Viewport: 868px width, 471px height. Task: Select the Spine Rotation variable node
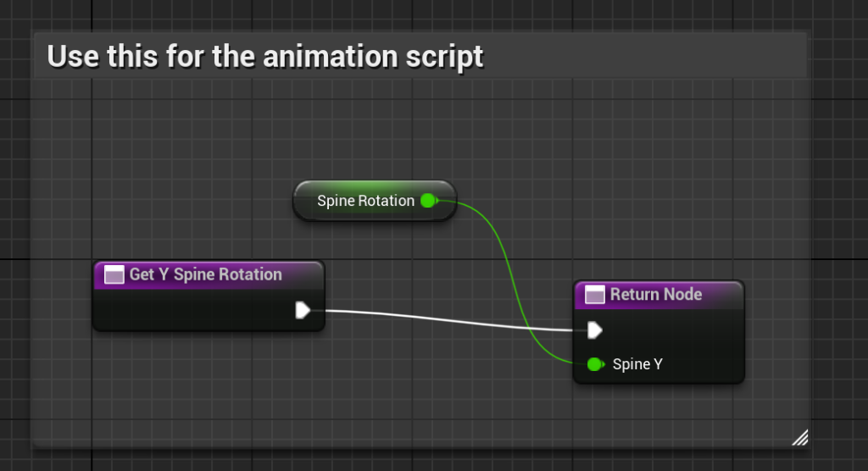tap(365, 201)
